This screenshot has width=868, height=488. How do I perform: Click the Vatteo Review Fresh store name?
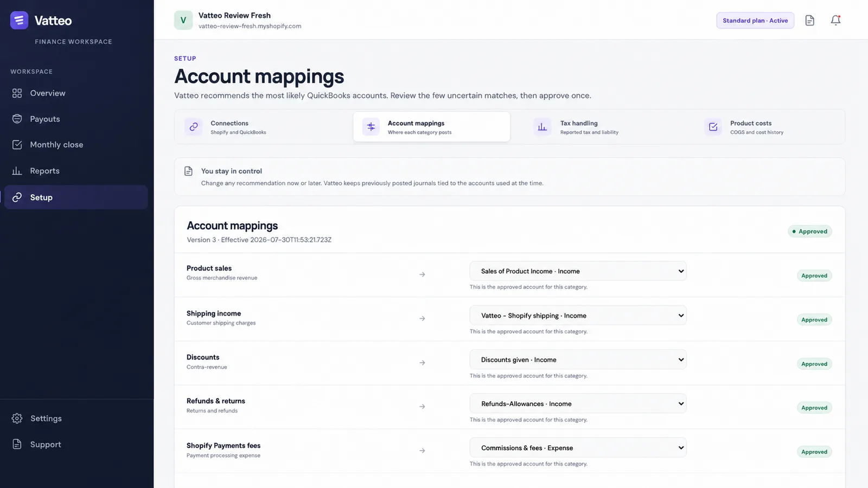[234, 15]
